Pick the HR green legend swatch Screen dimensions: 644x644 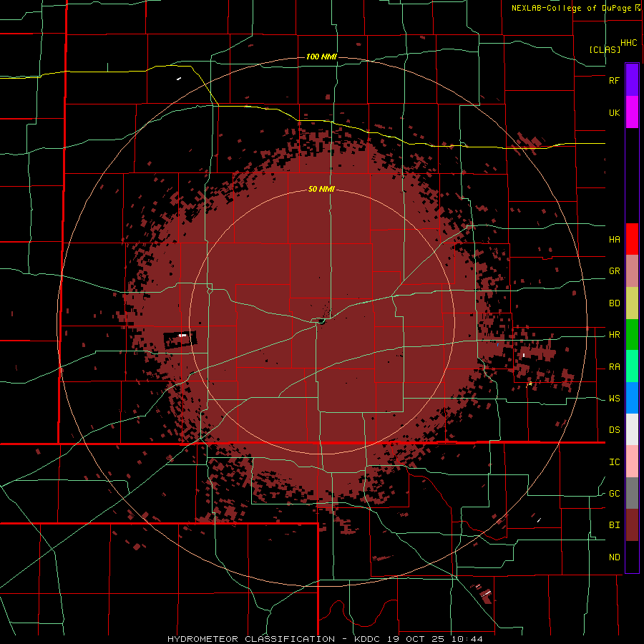click(632, 335)
